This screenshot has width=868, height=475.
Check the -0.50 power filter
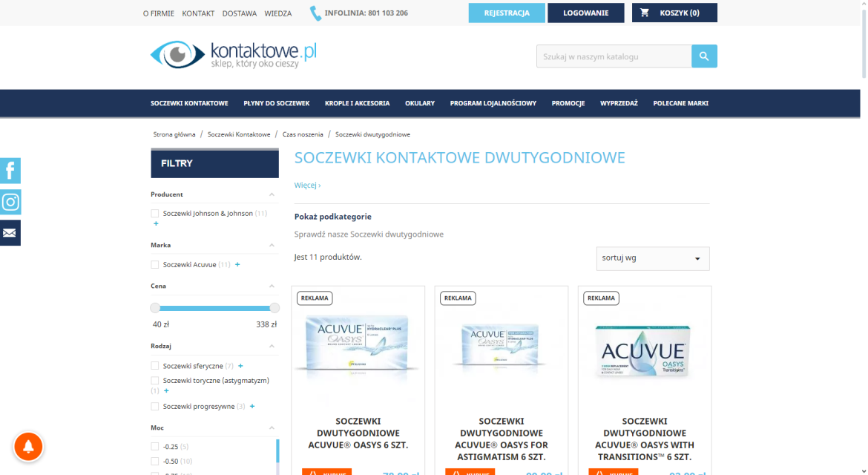155,461
